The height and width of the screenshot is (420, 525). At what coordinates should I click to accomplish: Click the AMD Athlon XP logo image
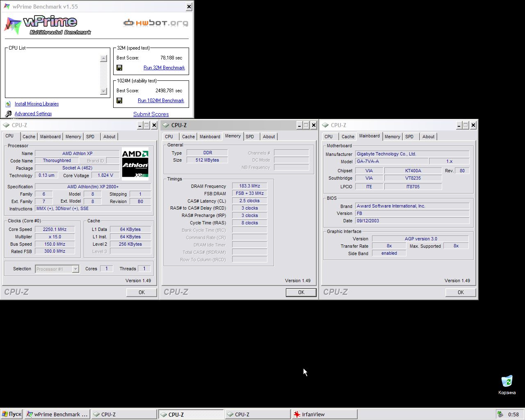coord(135,164)
